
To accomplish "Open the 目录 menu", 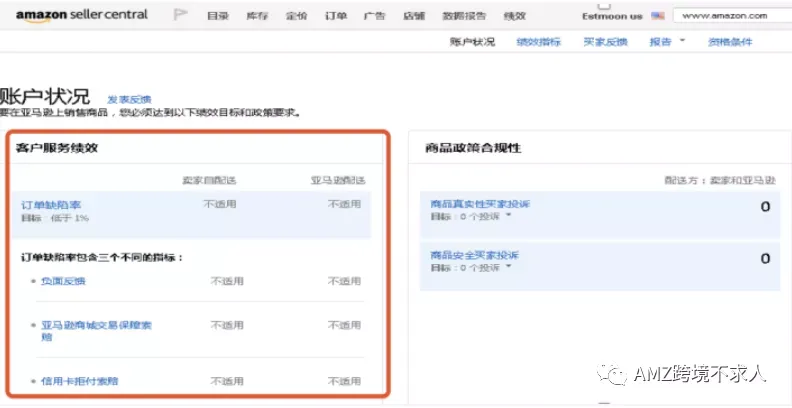I will (x=218, y=16).
